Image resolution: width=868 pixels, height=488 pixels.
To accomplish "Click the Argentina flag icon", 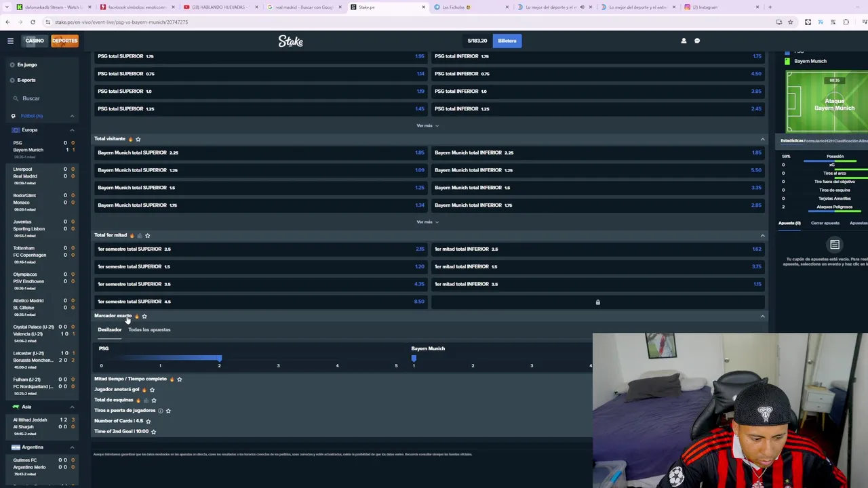I will [x=15, y=447].
